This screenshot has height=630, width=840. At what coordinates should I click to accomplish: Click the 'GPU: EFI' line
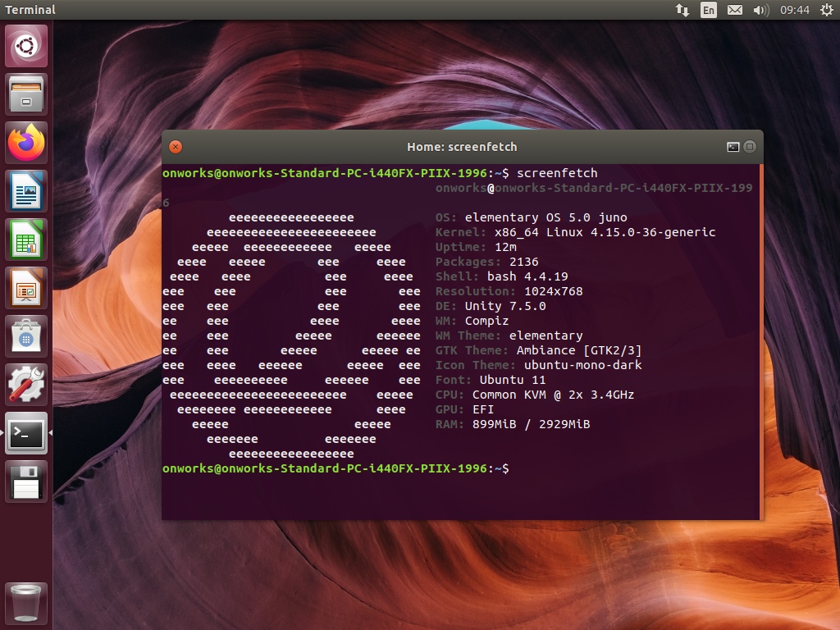coord(465,409)
